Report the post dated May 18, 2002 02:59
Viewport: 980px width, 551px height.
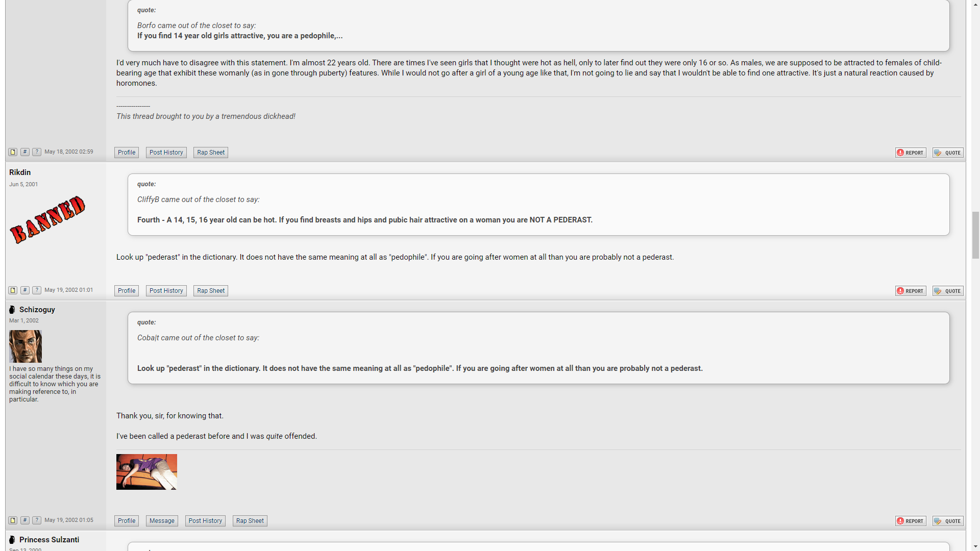pyautogui.click(x=911, y=153)
